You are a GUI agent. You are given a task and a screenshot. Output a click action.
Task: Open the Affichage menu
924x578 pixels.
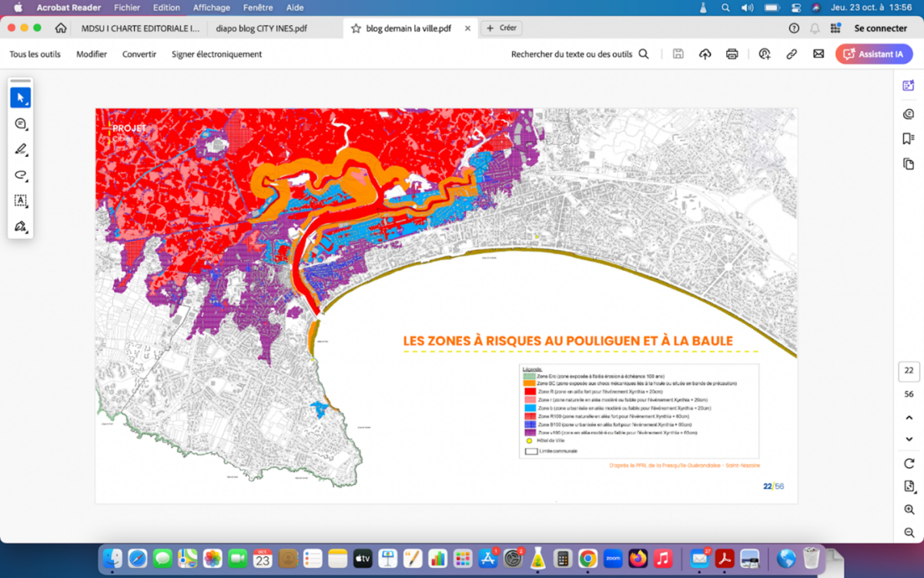click(211, 8)
